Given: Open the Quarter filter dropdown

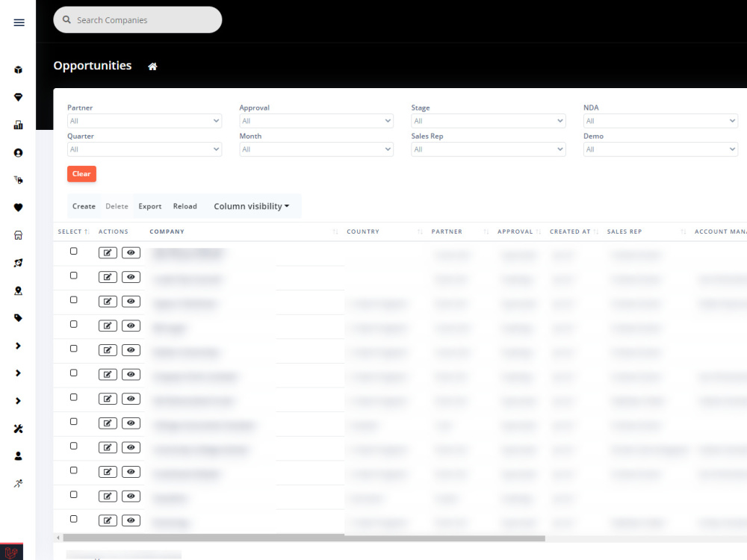Looking at the screenshot, I should coord(144,149).
